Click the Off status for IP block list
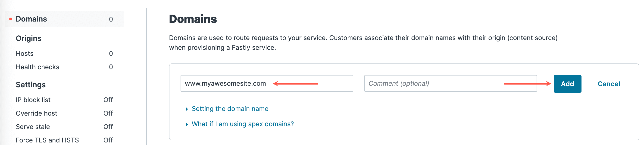Image resolution: width=644 pixels, height=145 pixels. [x=108, y=100]
